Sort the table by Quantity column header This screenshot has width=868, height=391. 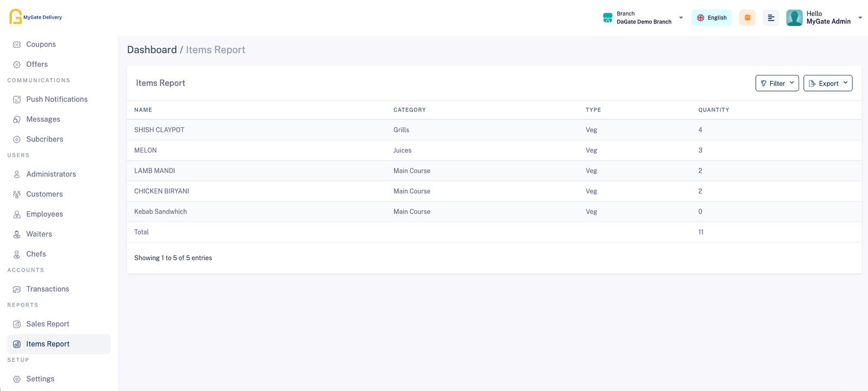(713, 110)
